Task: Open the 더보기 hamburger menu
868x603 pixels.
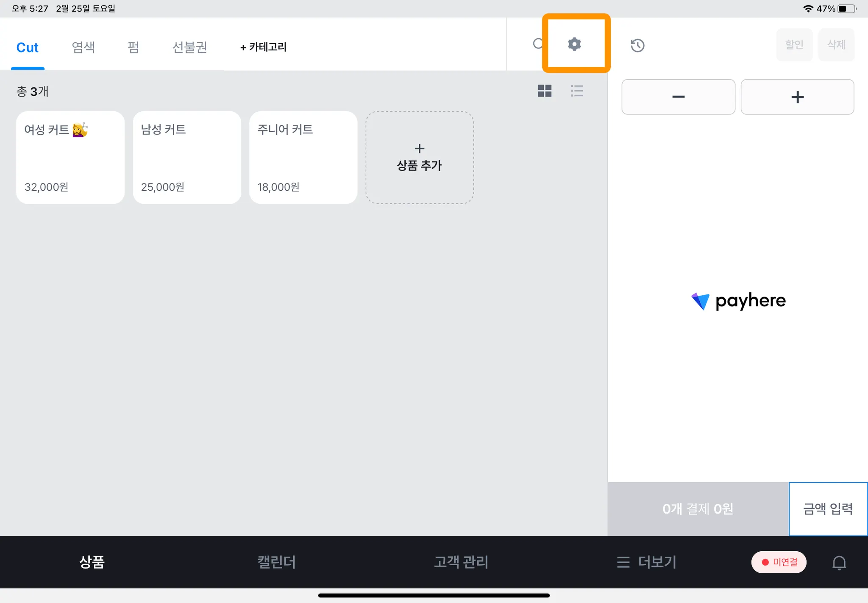Action: (x=647, y=562)
